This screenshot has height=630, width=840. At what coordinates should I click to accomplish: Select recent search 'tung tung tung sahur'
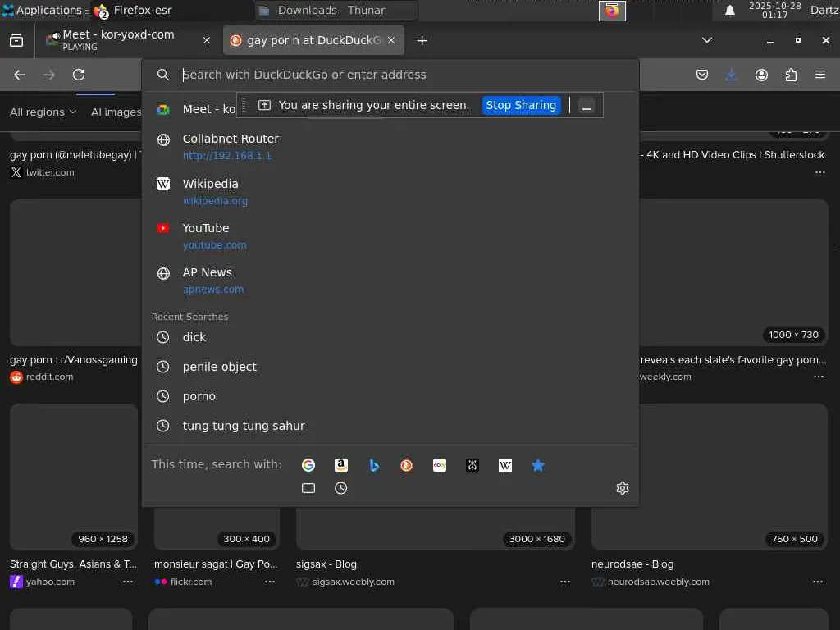click(x=390, y=426)
